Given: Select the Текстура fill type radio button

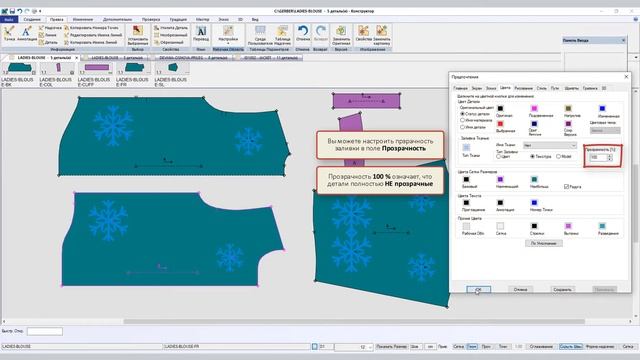Looking at the screenshot, I should coord(532,156).
